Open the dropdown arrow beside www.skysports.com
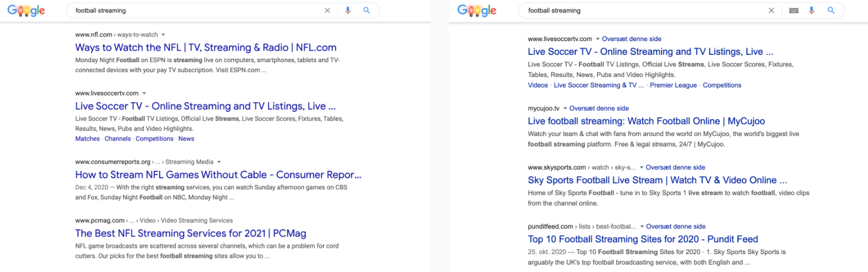Image resolution: width=868 pixels, height=272 pixels. tap(642, 168)
